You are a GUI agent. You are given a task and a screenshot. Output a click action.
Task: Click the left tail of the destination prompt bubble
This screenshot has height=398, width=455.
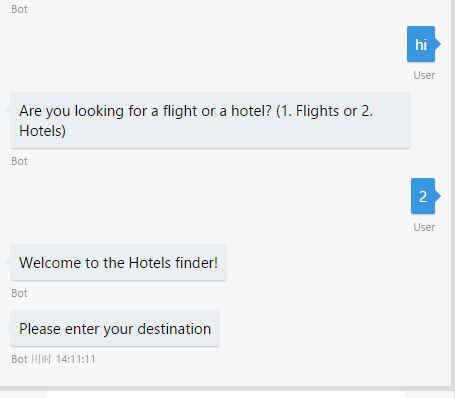pyautogui.click(x=8, y=328)
